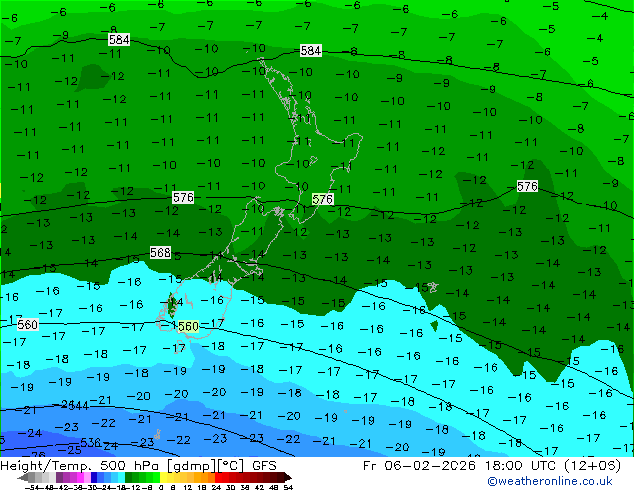Pick the cyan swatch above -18 in legend

pos(122,477)
